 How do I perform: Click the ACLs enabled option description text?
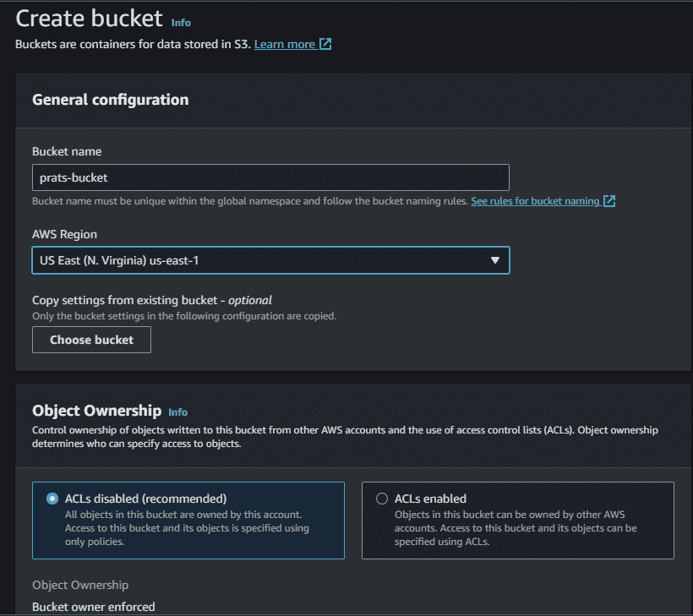pyautogui.click(x=516, y=528)
